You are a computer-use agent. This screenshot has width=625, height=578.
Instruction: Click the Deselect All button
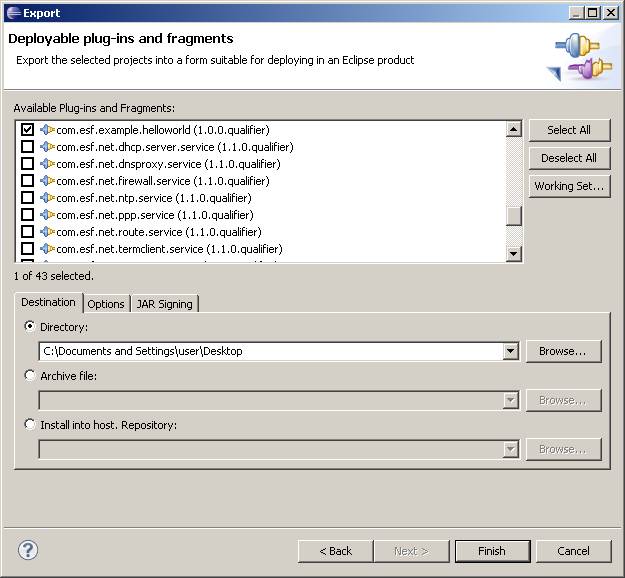[x=569, y=158]
